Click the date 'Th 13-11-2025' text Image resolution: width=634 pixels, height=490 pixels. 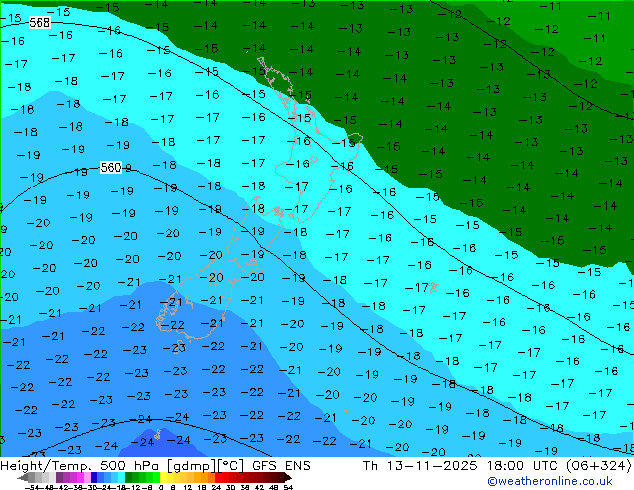click(420, 466)
